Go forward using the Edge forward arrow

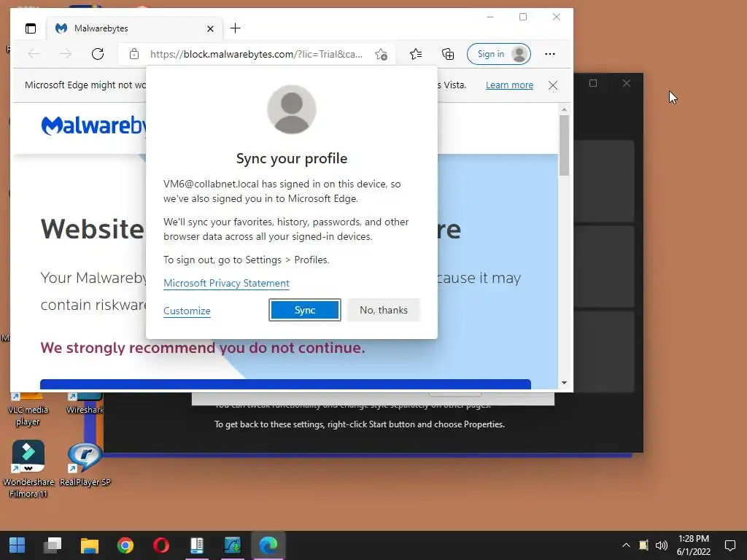click(66, 54)
